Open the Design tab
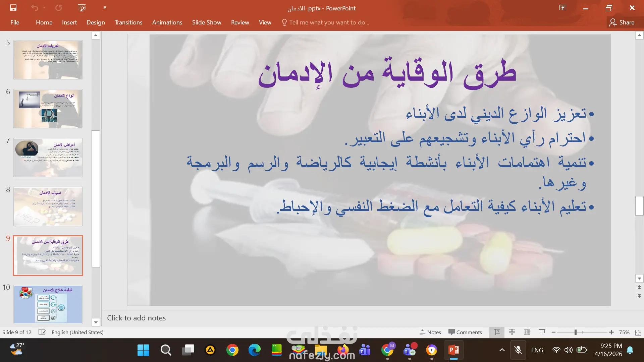Image resolution: width=644 pixels, height=362 pixels. pos(96,22)
